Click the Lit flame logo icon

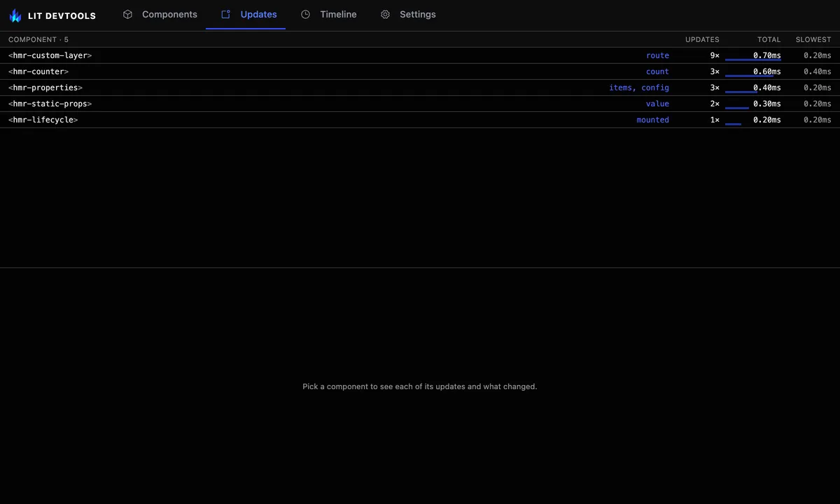15,15
